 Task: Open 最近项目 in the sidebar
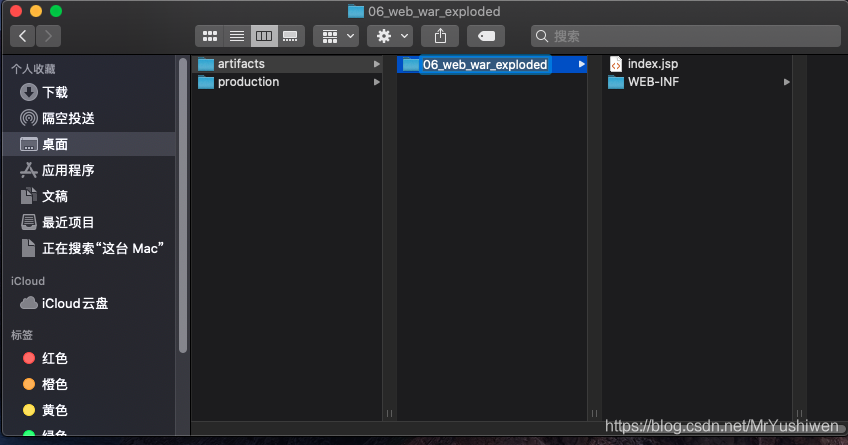89,222
